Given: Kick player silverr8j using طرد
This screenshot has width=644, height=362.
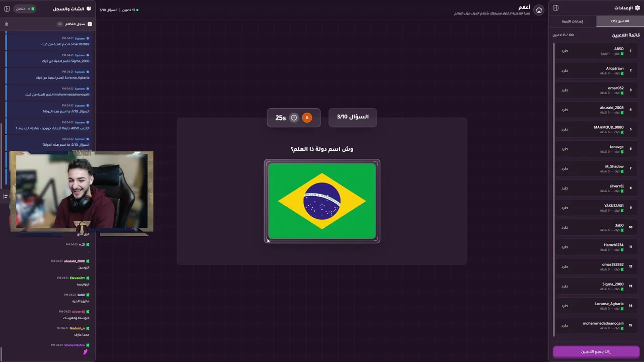Looking at the screenshot, I should tap(565, 188).
